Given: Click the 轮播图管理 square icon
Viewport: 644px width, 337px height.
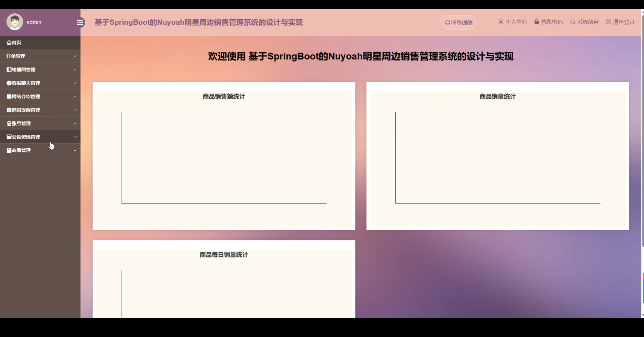Looking at the screenshot, I should 9,70.
